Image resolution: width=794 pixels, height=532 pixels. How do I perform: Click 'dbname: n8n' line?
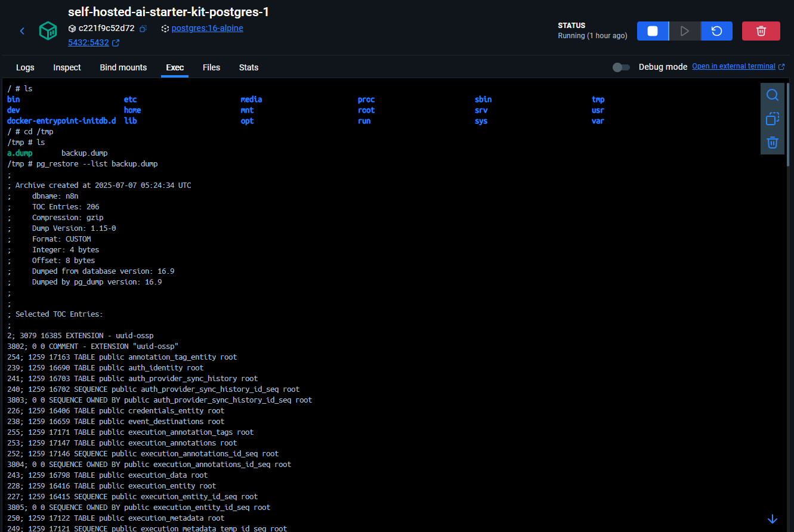coord(55,196)
